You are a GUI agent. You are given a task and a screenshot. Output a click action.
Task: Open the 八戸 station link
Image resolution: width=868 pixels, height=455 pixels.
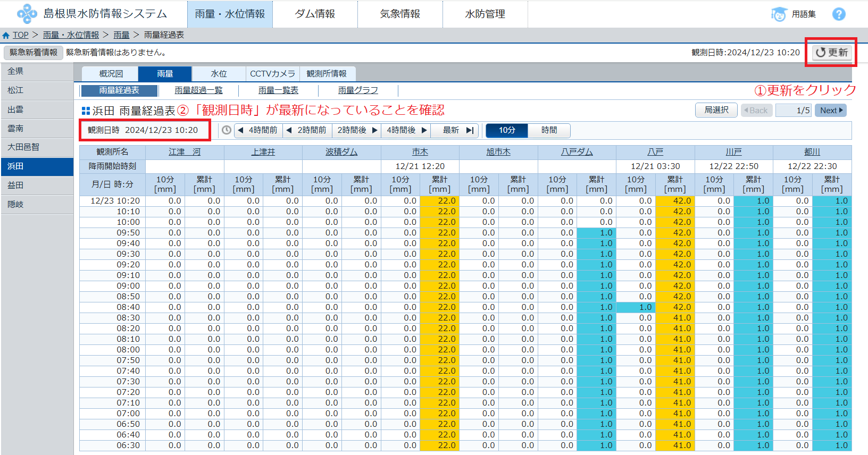tap(655, 152)
